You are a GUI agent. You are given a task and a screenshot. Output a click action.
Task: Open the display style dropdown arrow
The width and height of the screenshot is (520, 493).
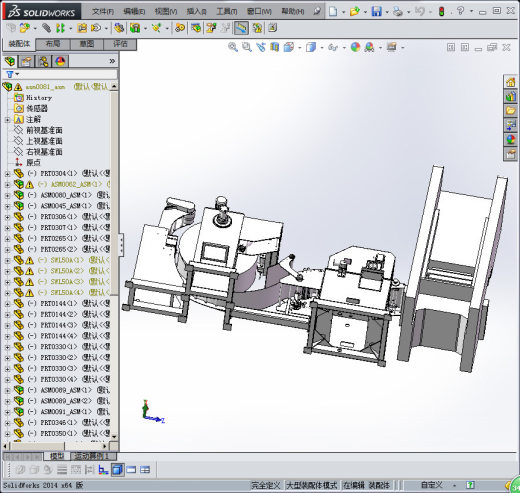point(322,48)
